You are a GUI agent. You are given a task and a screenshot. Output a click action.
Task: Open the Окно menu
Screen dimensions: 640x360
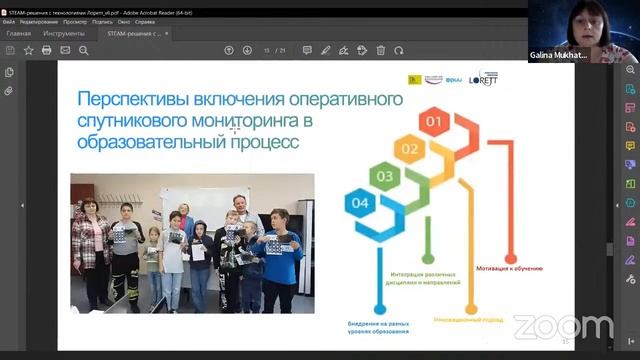click(124, 22)
